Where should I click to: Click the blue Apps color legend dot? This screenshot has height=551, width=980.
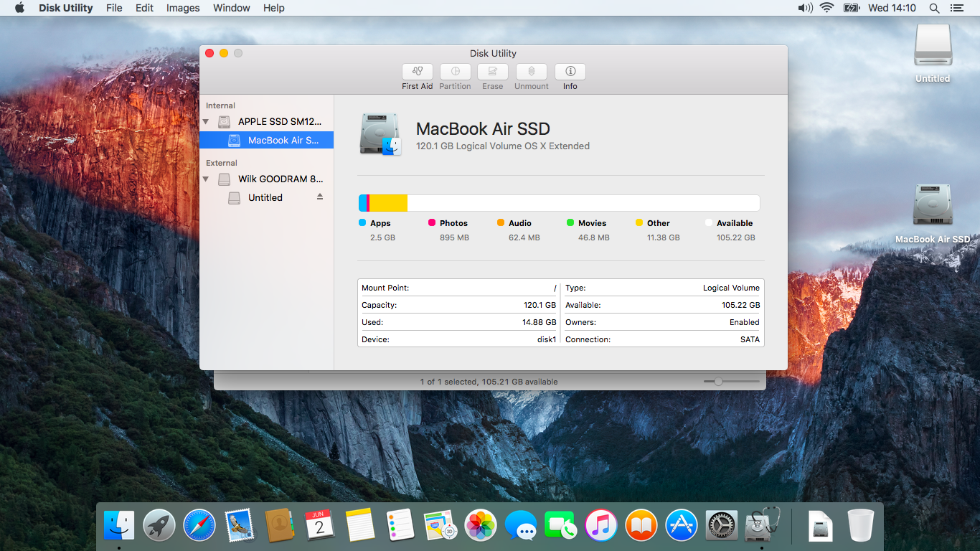(362, 223)
